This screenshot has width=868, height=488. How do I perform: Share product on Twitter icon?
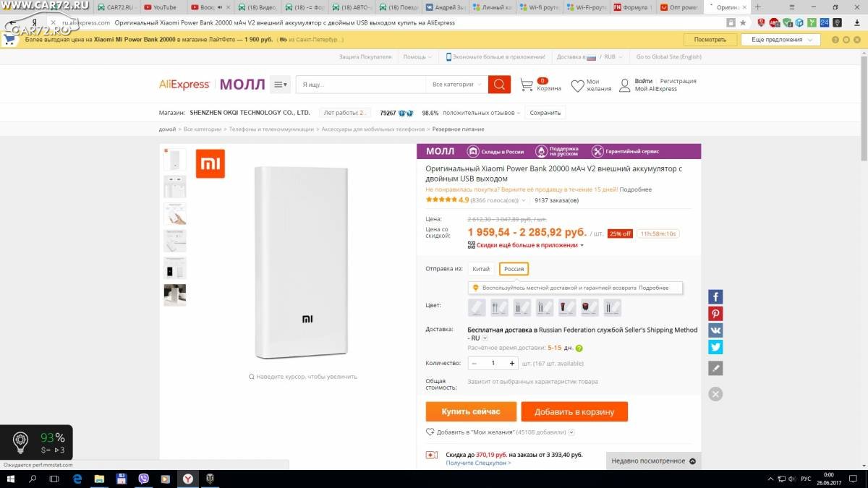(x=715, y=347)
